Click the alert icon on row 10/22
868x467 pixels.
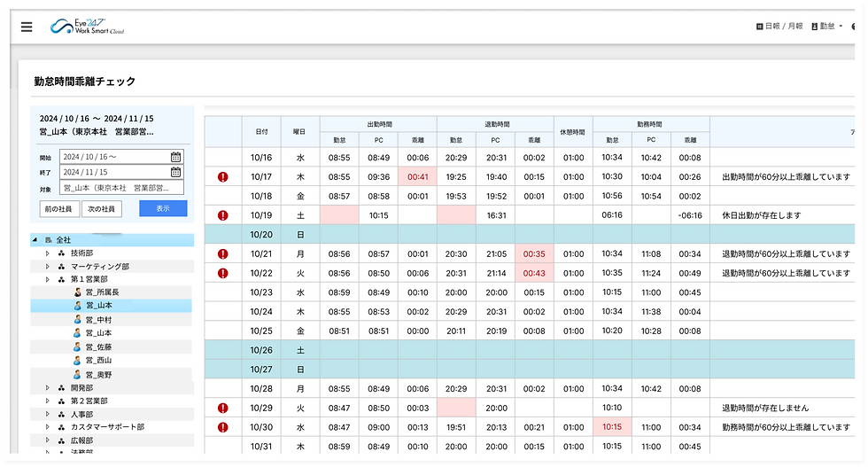(222, 273)
